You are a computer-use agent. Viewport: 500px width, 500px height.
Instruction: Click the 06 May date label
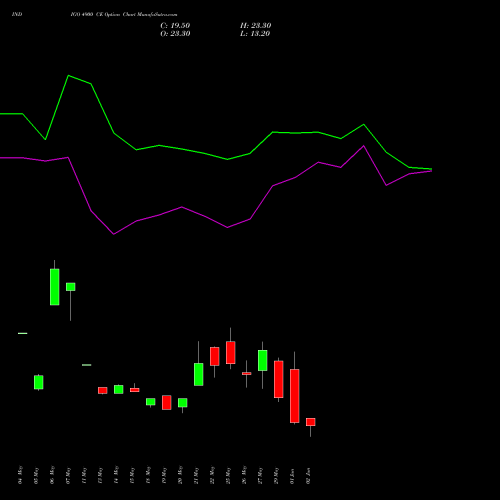52,475
